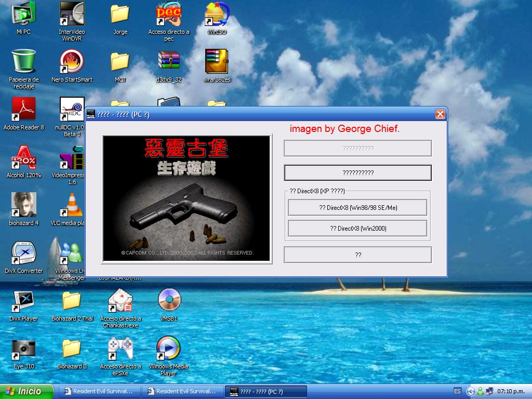Select the ePSXe gamepad shortcut icon

tap(120, 349)
